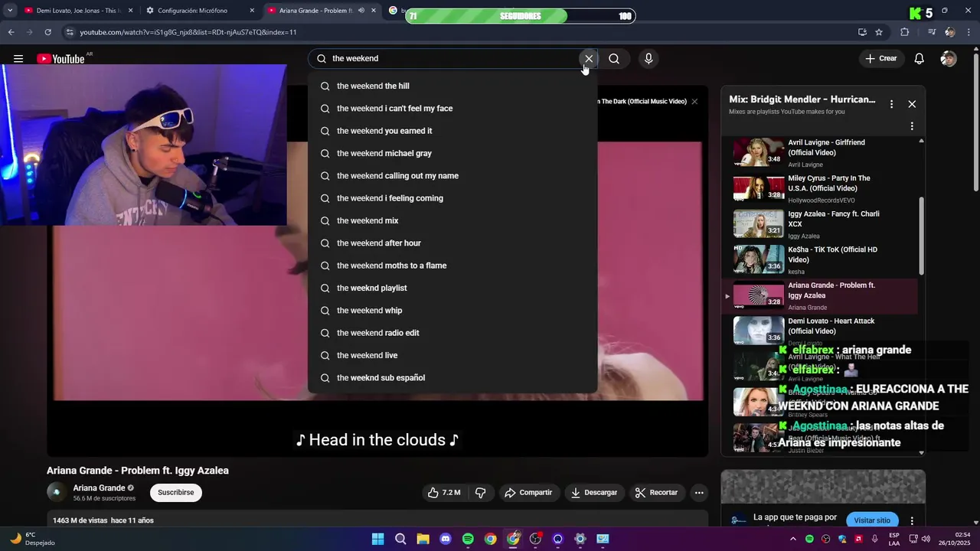Image resolution: width=980 pixels, height=551 pixels.
Task: Play Demi Lovato - Heart Attack from playlist
Action: [x=819, y=332]
